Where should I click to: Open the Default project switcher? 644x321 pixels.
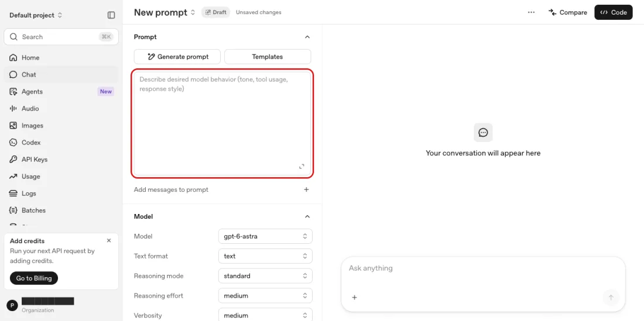point(36,15)
